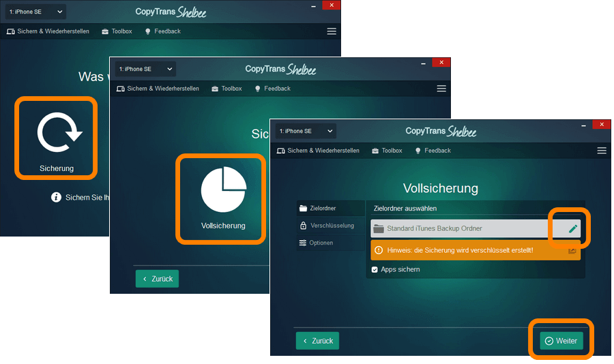Click the link icon at right of Hinweis bar

coord(572,250)
